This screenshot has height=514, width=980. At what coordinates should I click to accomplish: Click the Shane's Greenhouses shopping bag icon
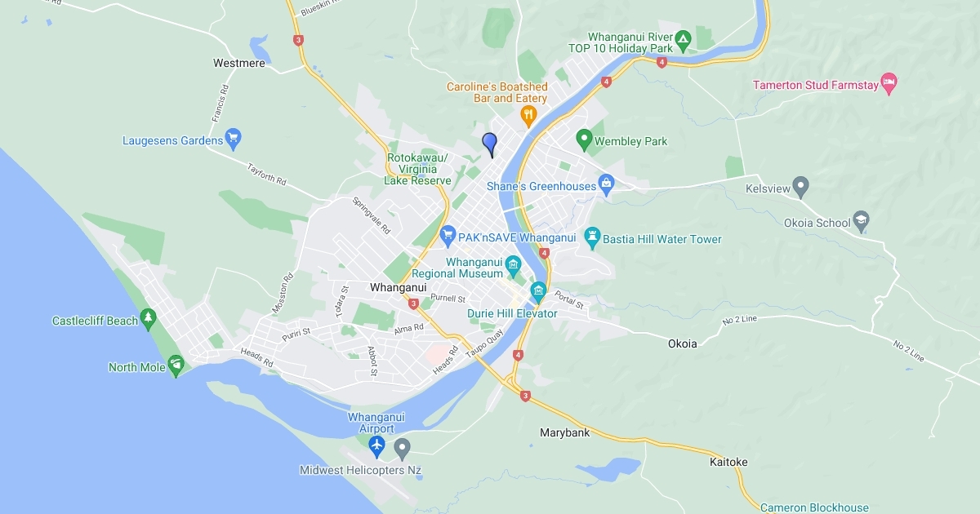606,184
